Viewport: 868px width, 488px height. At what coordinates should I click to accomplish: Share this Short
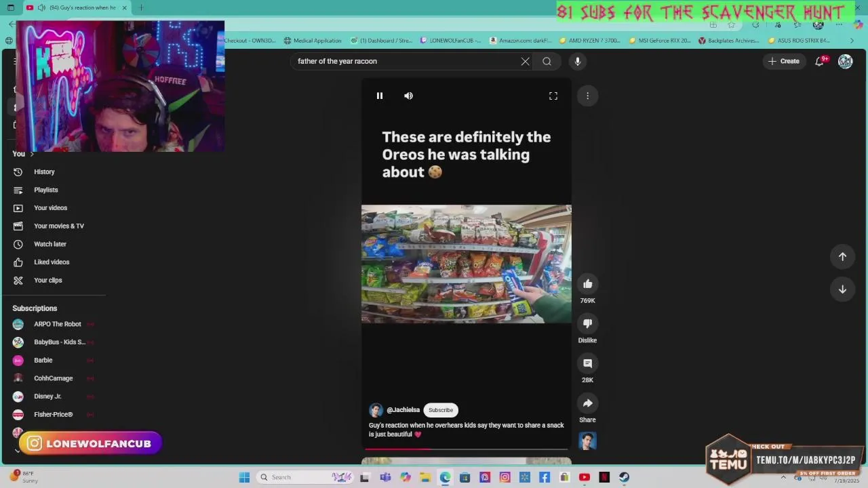click(x=587, y=403)
